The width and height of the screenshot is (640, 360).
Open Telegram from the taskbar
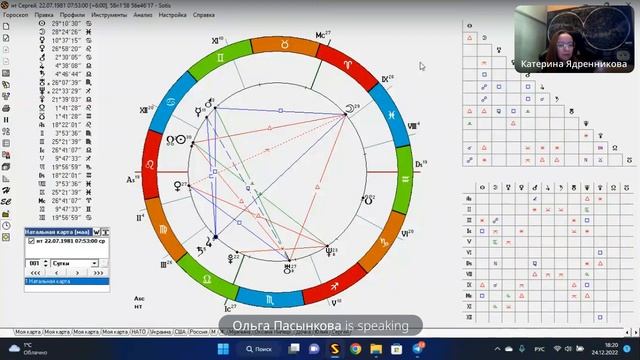coord(417,349)
